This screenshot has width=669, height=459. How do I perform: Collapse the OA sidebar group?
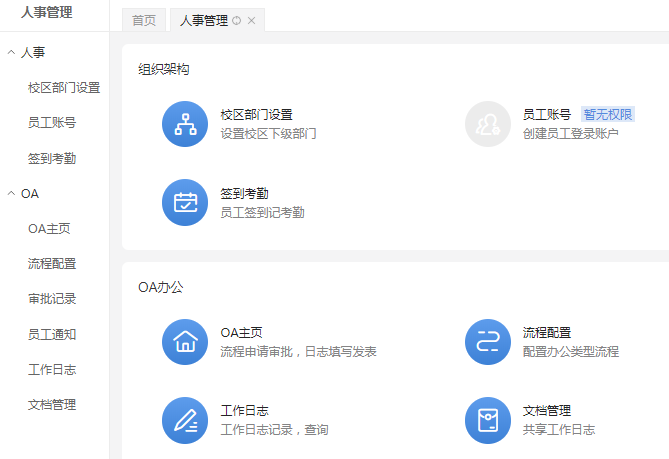click(x=11, y=193)
